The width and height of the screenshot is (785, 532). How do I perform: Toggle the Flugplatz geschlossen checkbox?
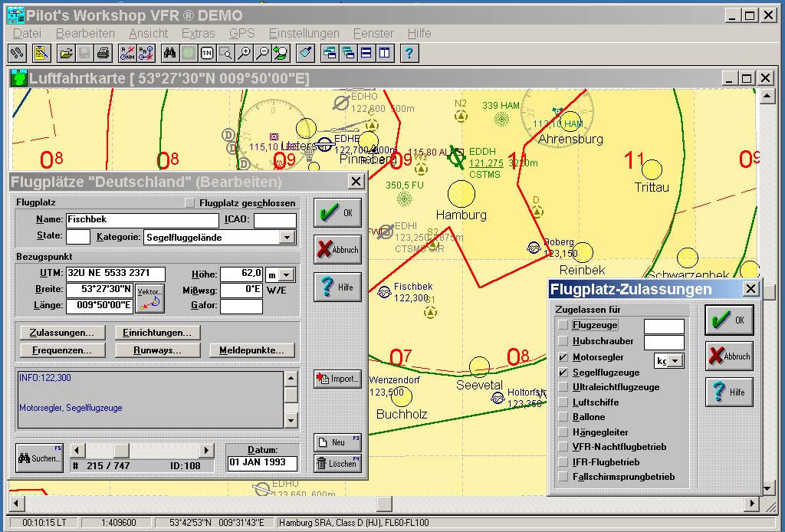coord(190,202)
